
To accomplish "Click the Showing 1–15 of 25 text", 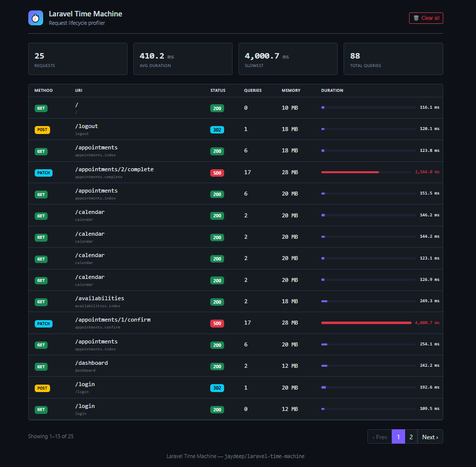I will coord(51,436).
